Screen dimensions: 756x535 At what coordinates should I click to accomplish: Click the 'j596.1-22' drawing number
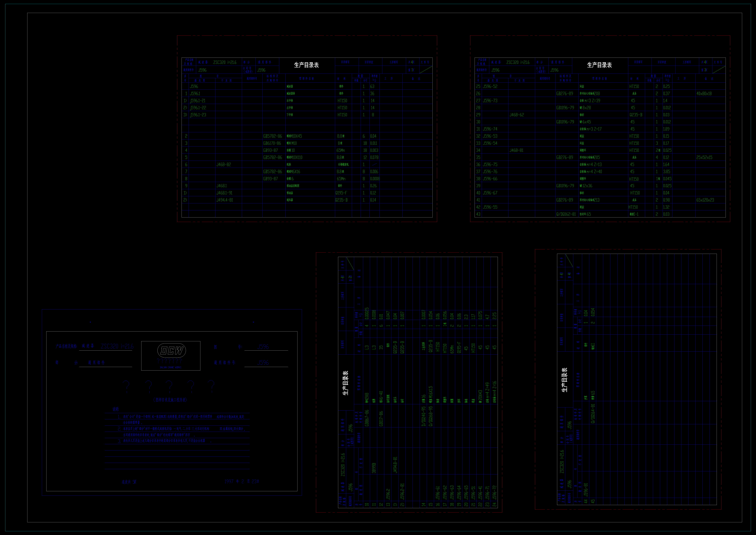click(x=198, y=108)
